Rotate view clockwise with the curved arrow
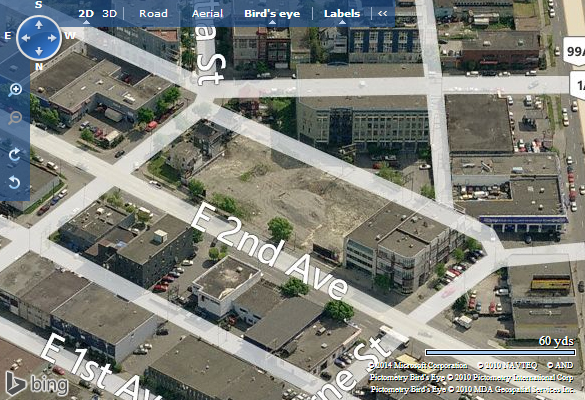 point(14,154)
